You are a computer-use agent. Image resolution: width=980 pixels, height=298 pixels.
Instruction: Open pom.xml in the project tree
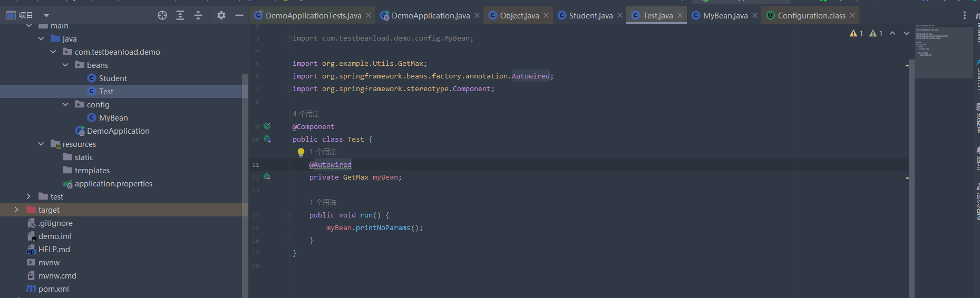[x=53, y=289]
